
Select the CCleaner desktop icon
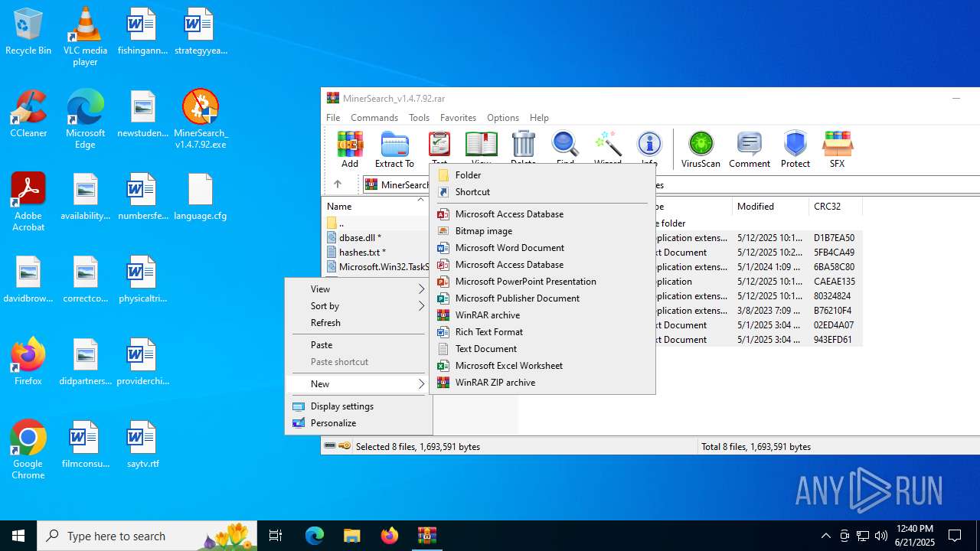pyautogui.click(x=28, y=113)
